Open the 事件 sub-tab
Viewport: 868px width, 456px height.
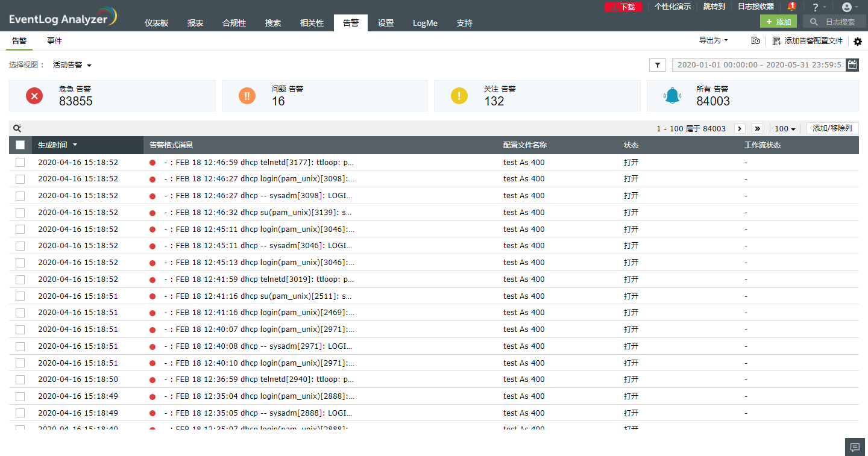tap(55, 41)
